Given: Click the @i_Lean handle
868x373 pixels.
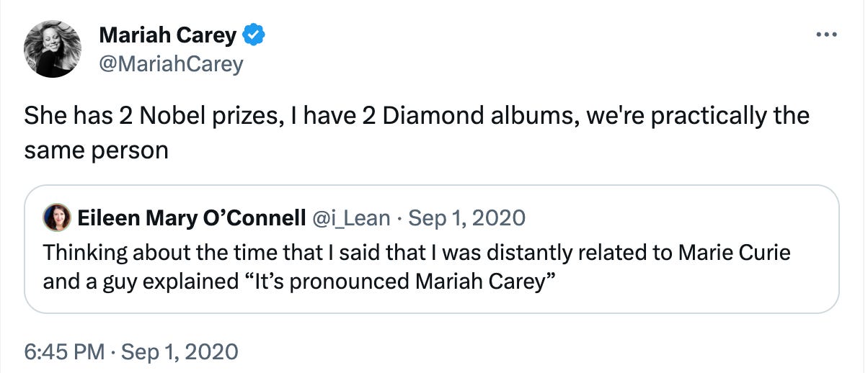Looking at the screenshot, I should click(351, 217).
